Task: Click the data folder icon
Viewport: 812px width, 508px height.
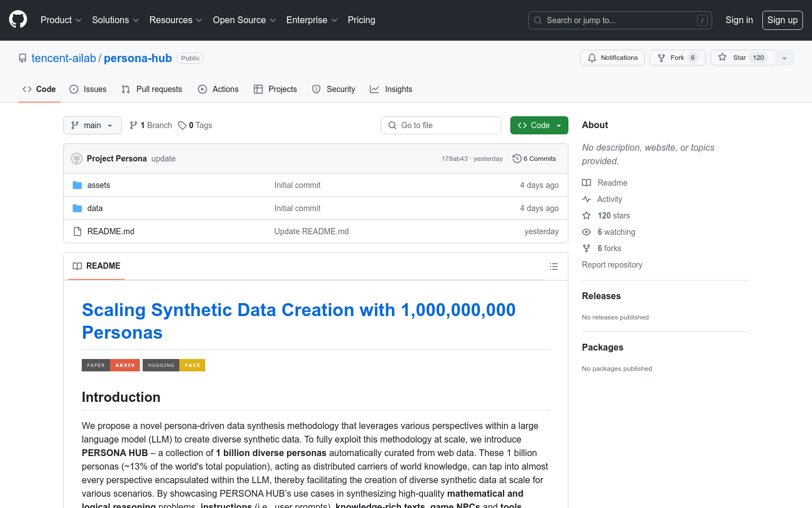Action: [77, 208]
